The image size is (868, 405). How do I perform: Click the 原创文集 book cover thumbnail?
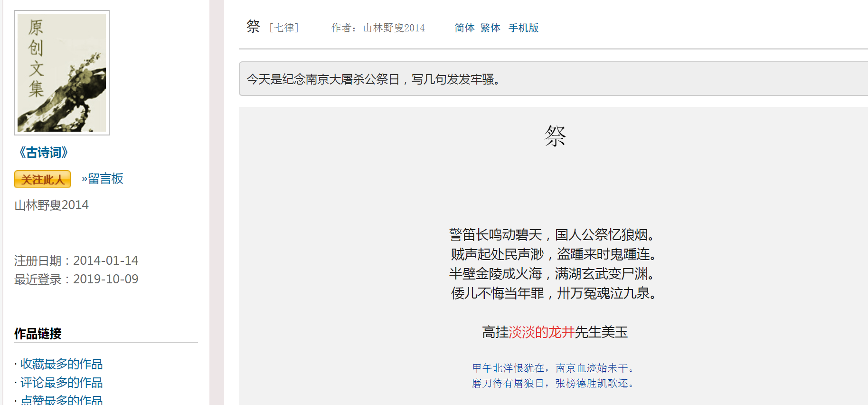click(x=62, y=73)
